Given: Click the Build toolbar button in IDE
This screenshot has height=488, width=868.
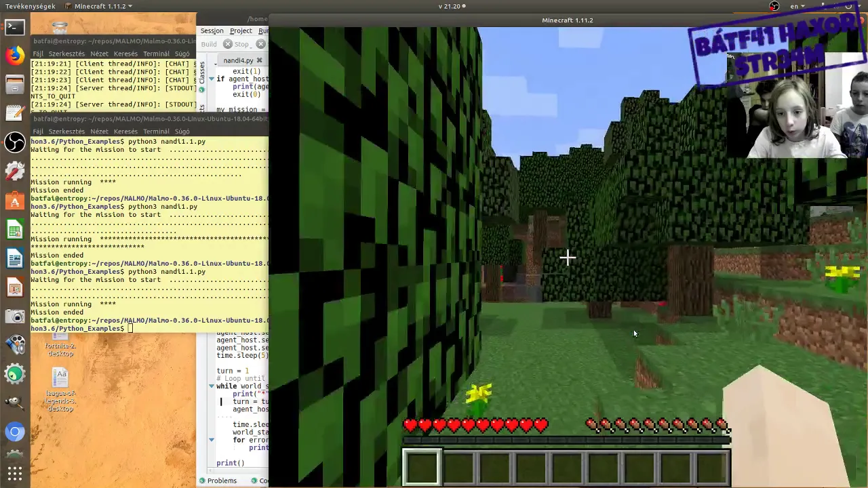Looking at the screenshot, I should (x=209, y=44).
